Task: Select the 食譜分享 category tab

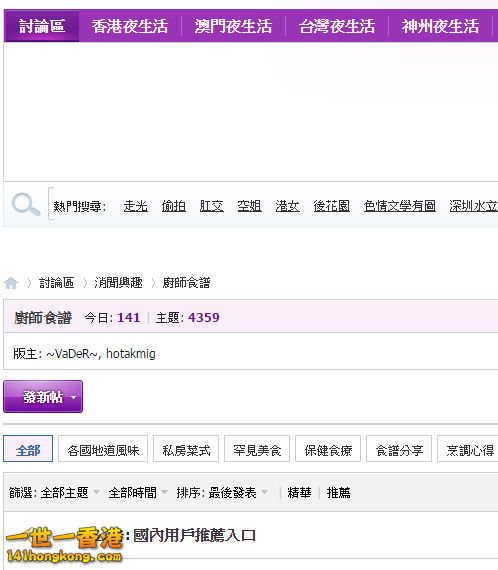Action: click(399, 449)
